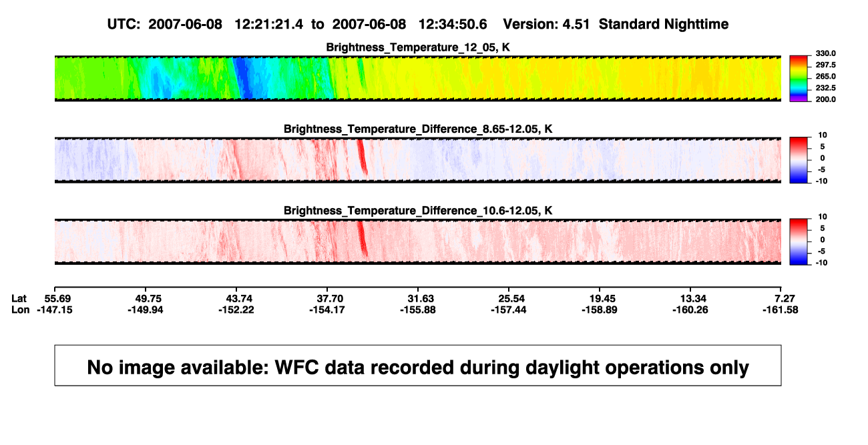The height and width of the screenshot is (445, 868).
Task: Click the 265.0 colorbar label
Action: pyautogui.click(x=825, y=77)
